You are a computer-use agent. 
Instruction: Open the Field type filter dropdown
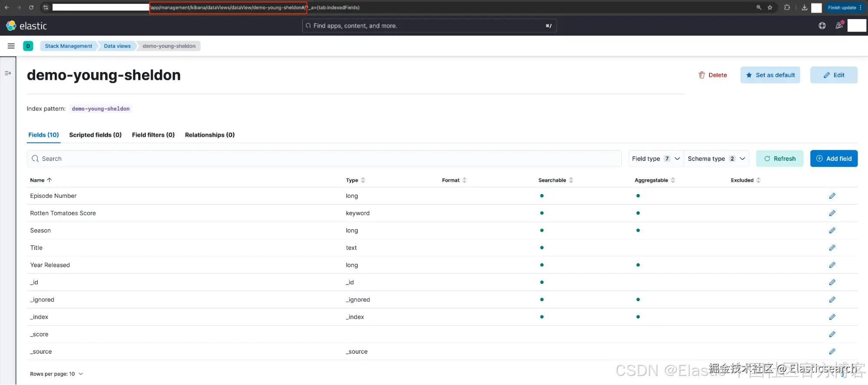pyautogui.click(x=656, y=159)
